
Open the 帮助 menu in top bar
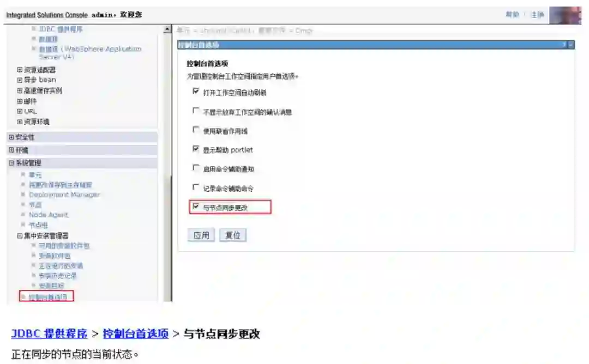click(x=512, y=15)
